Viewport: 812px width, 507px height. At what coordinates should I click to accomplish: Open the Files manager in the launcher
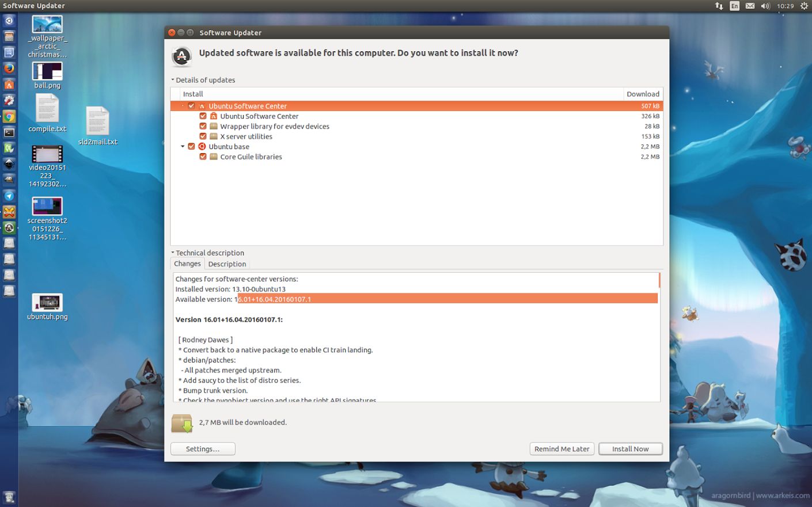(x=9, y=37)
